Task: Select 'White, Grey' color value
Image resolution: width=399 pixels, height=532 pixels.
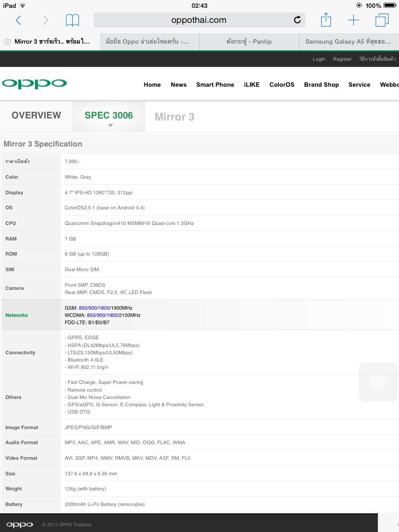Action: (78, 177)
